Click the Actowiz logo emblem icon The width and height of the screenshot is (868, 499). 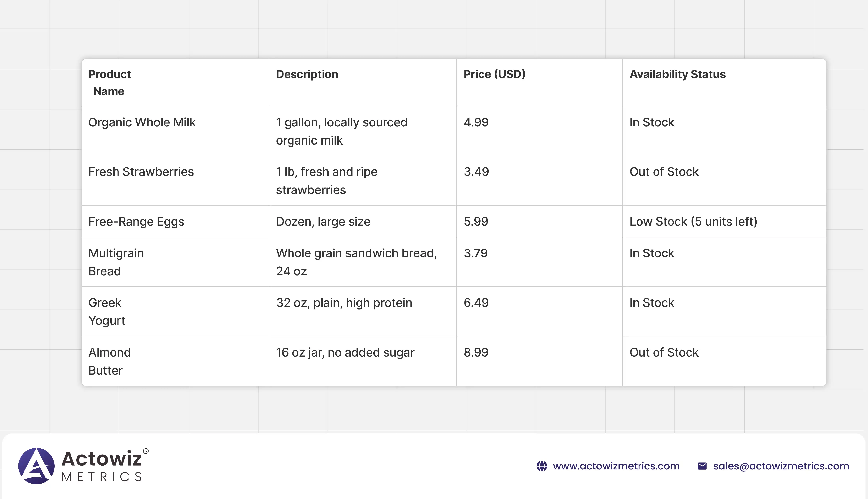[36, 466]
